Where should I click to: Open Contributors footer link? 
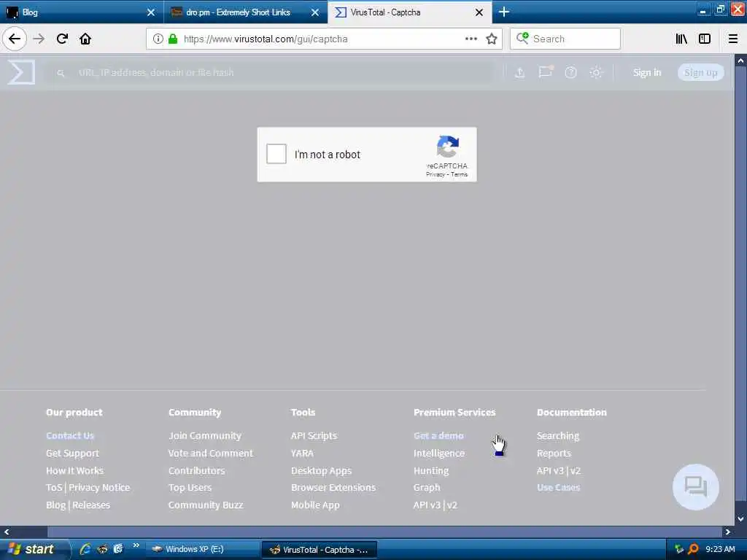coord(197,470)
